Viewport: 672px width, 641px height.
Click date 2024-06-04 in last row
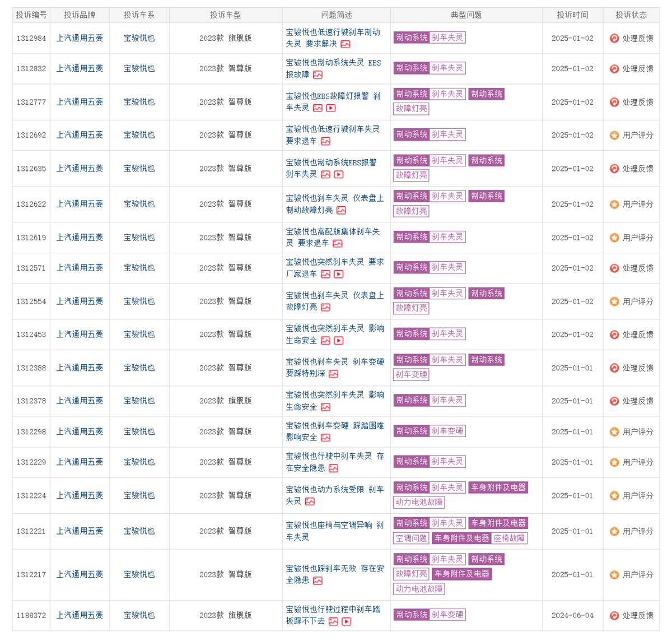572,616
